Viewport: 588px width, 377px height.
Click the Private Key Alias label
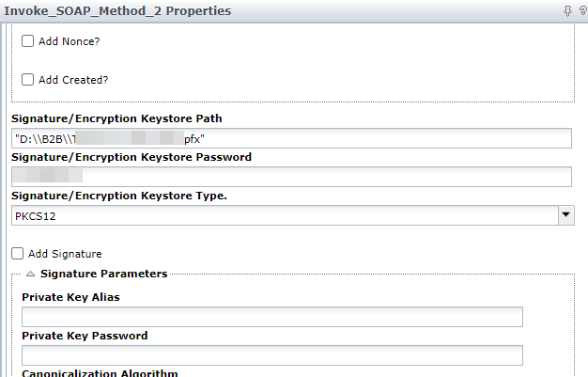pyautogui.click(x=70, y=297)
